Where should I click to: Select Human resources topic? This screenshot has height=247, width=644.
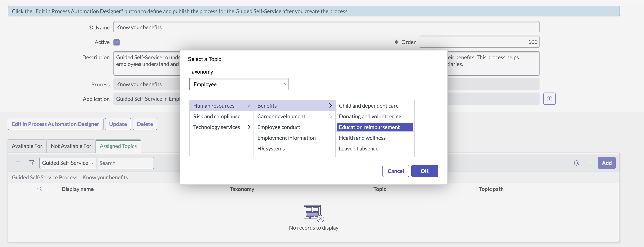pos(222,106)
